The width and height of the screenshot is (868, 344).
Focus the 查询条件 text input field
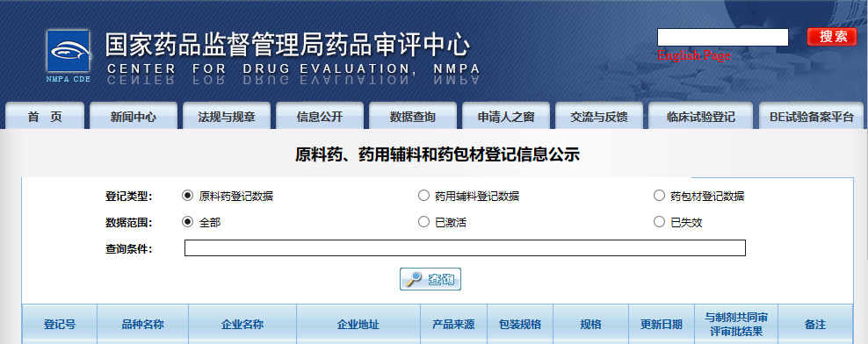[x=465, y=247]
